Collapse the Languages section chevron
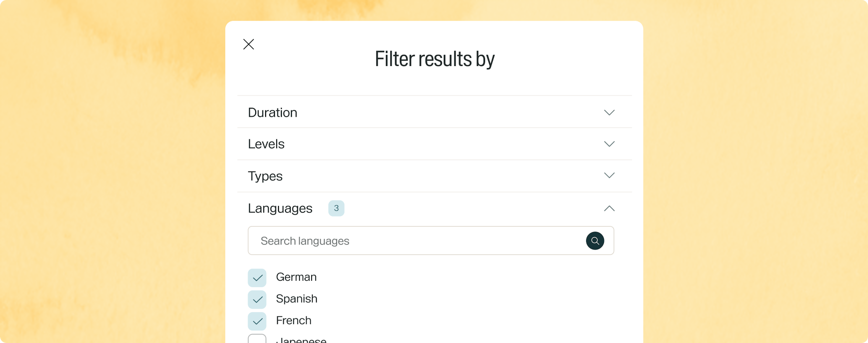868x343 pixels. click(x=609, y=208)
